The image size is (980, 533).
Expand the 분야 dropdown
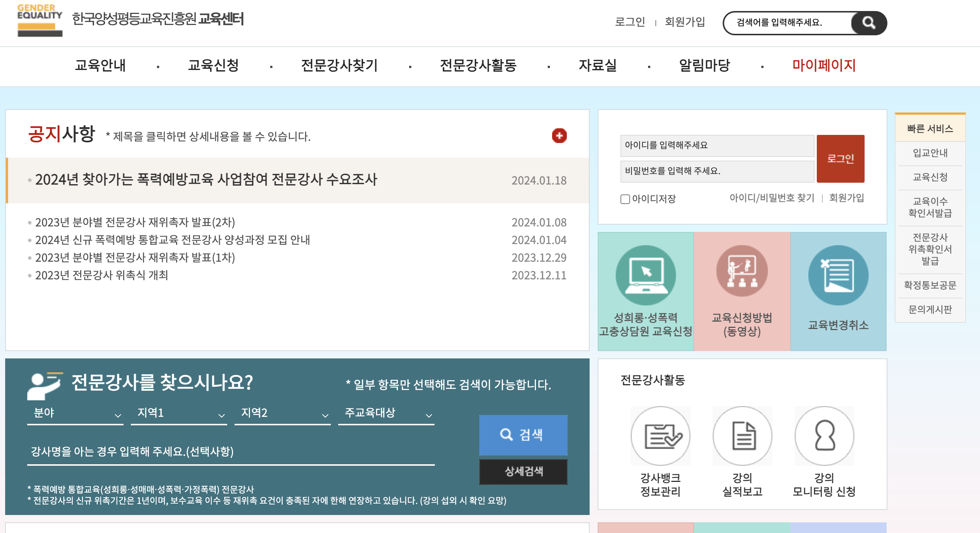75,414
